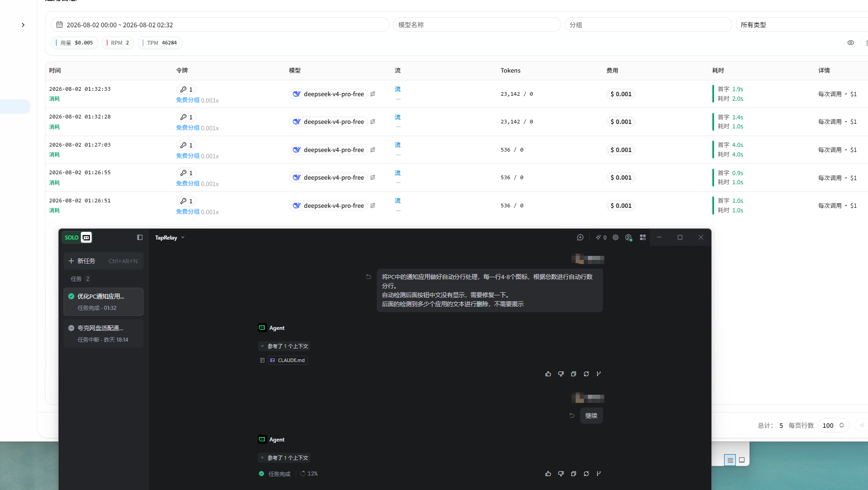Click the token key badge in 01:32:28 row
The width and height of the screenshot is (868, 490).
point(186,117)
